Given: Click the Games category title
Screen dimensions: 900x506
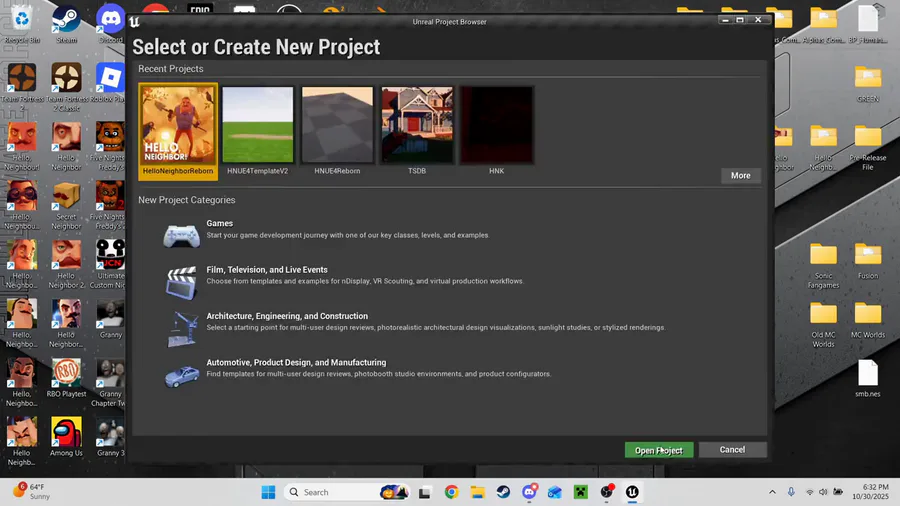Looking at the screenshot, I should pyautogui.click(x=219, y=223).
